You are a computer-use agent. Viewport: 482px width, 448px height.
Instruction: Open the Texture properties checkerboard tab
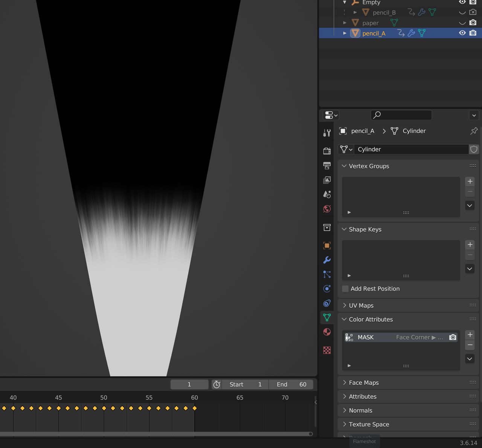point(327,350)
